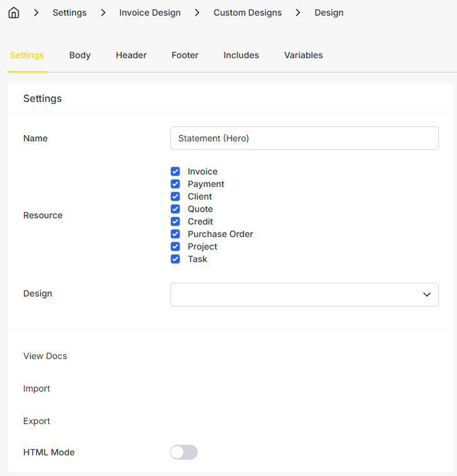Open the Header tab
Viewport: 457px width, 476px height.
pyautogui.click(x=131, y=55)
